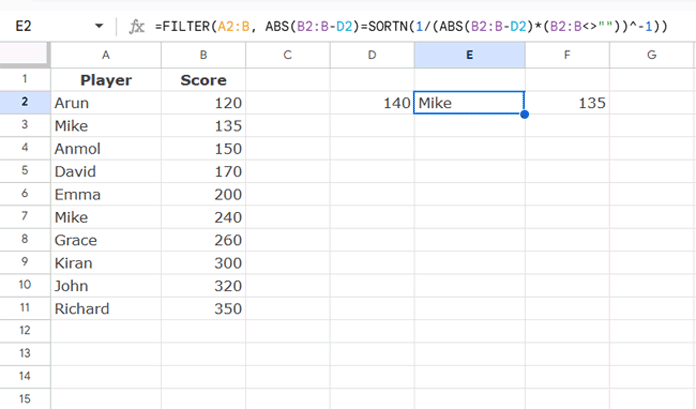Select row 5 header
This screenshot has width=696, height=409.
25,171
